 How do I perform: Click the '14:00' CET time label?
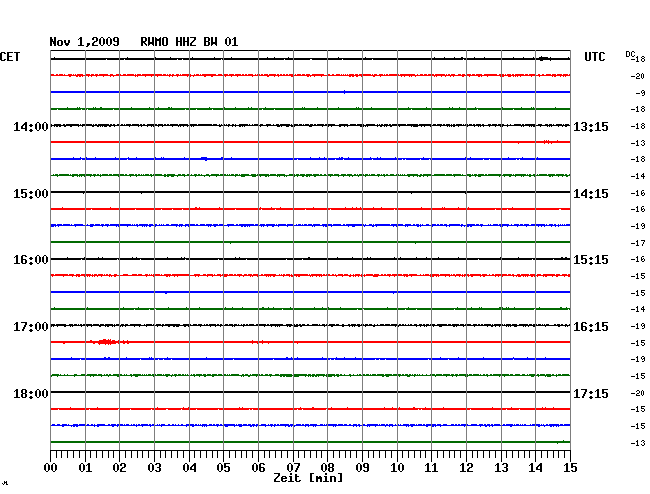[31, 127]
